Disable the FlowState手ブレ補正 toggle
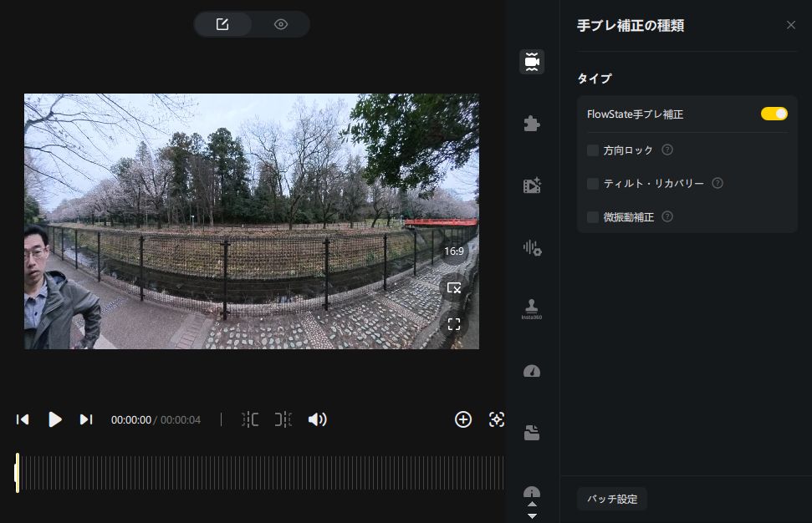The image size is (812, 523). 774,113
